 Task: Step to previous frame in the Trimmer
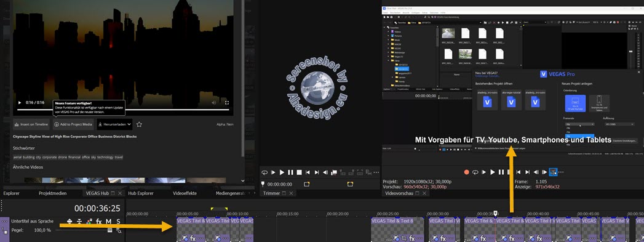(325, 172)
